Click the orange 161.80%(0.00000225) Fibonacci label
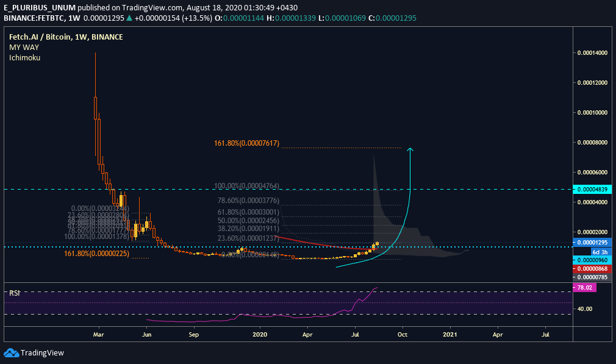Screen dimensions: 616x364 coord(96,254)
